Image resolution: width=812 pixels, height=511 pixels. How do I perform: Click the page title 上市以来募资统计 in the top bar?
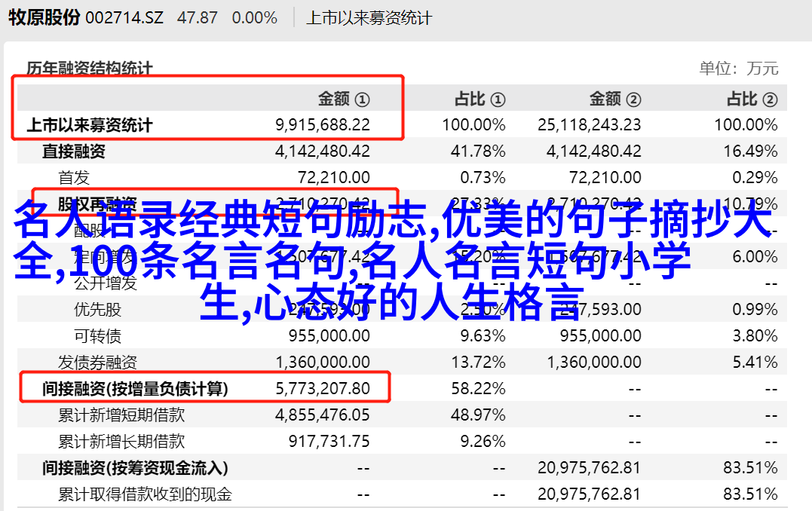[x=369, y=18]
